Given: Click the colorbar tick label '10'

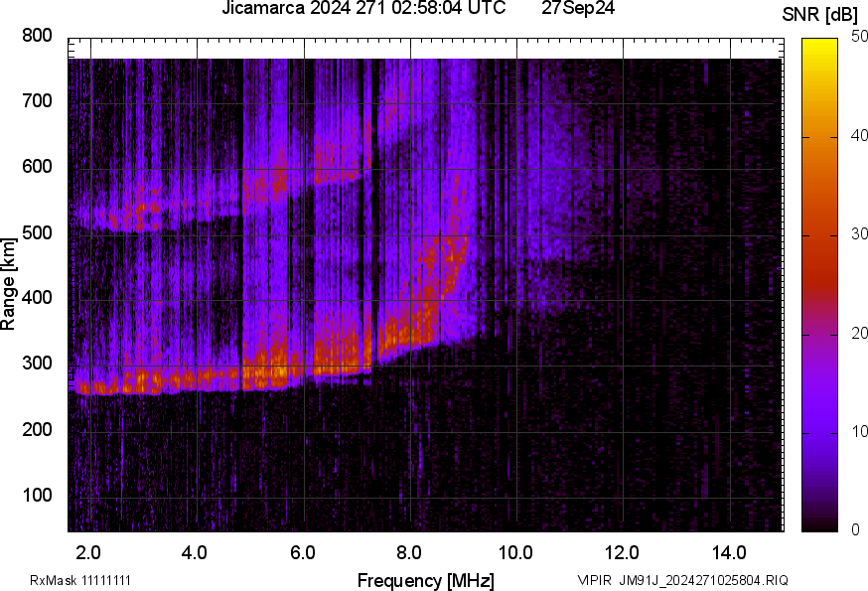Looking at the screenshot, I should pyautogui.click(x=859, y=431).
